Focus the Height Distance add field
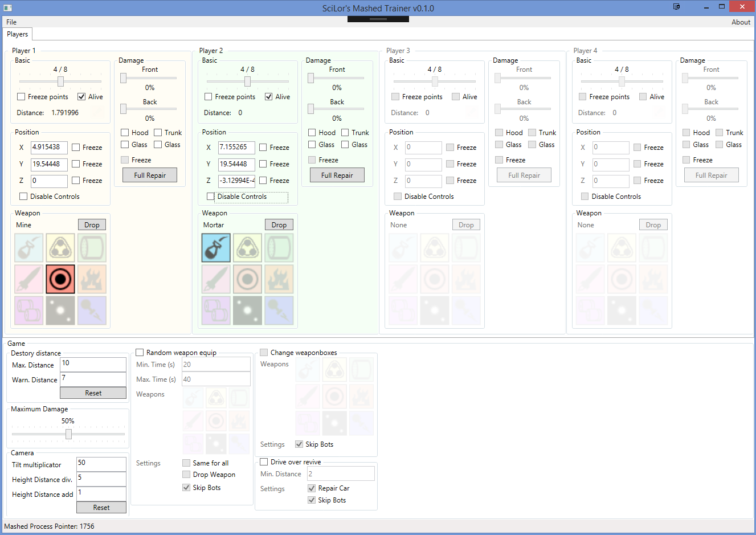 [x=101, y=494]
